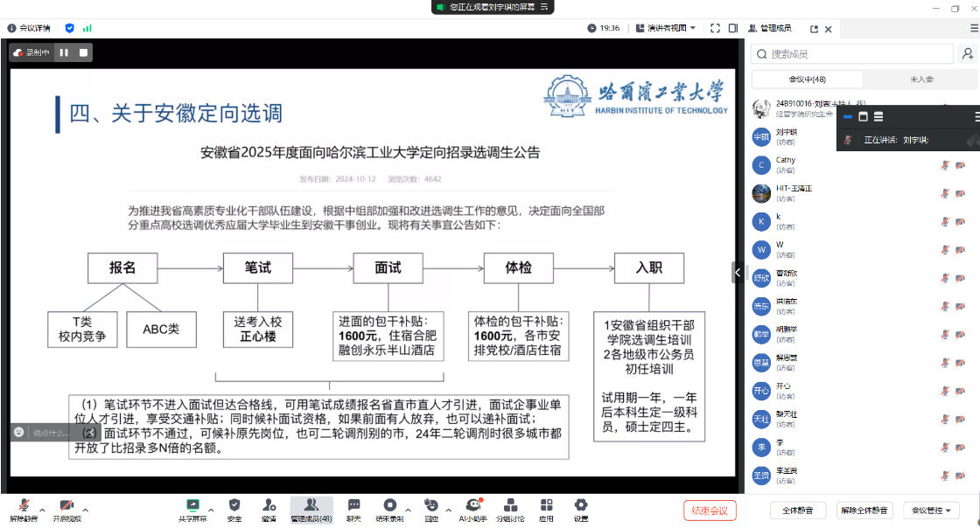Click the invite member icon beside search
This screenshot has width=980, height=528.
click(967, 54)
